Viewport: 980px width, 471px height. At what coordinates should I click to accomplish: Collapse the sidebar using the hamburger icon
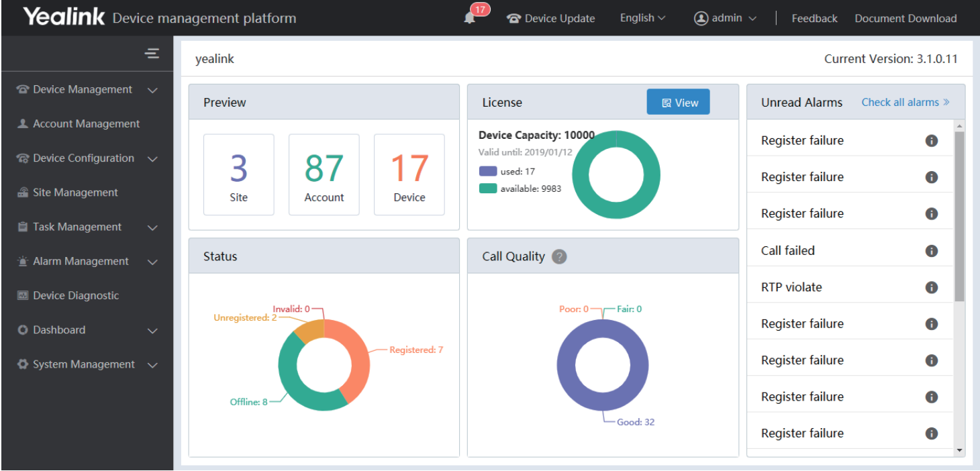pyautogui.click(x=152, y=53)
